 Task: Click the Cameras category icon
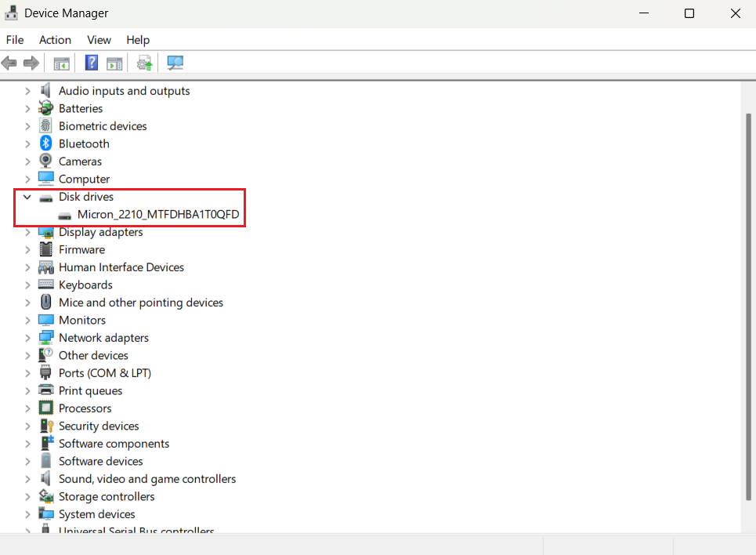(46, 161)
